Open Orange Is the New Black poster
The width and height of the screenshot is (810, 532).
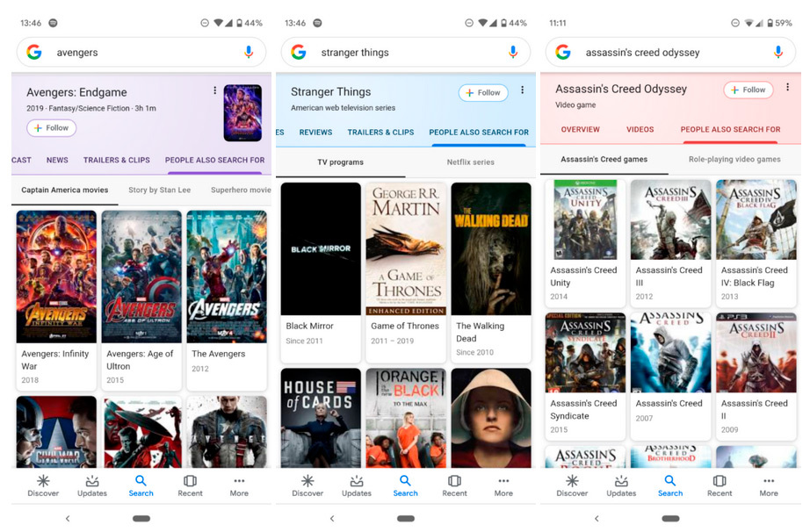click(406, 418)
